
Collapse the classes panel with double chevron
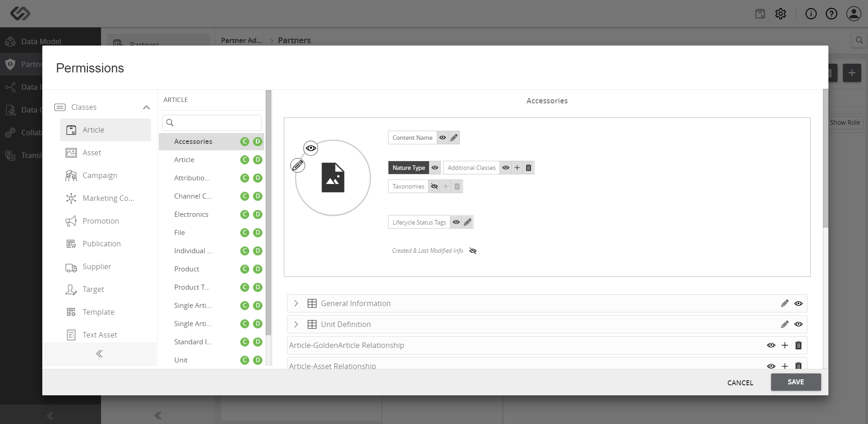[99, 354]
